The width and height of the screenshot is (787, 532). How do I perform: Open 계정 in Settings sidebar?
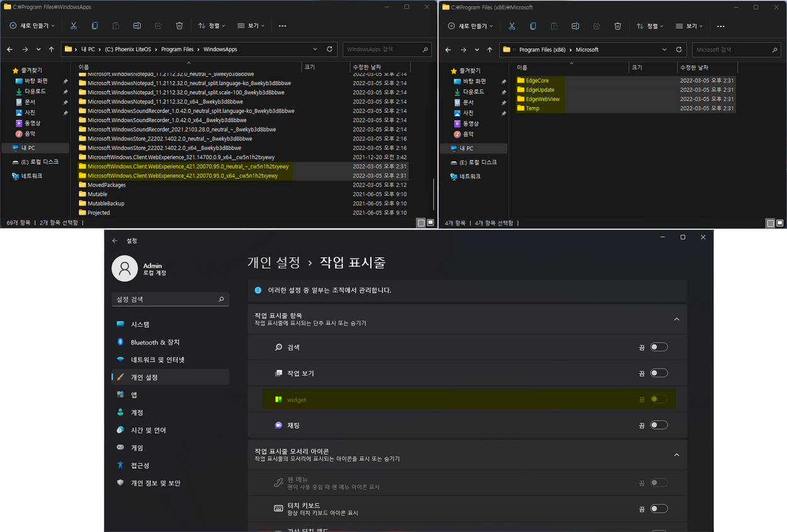(170, 412)
